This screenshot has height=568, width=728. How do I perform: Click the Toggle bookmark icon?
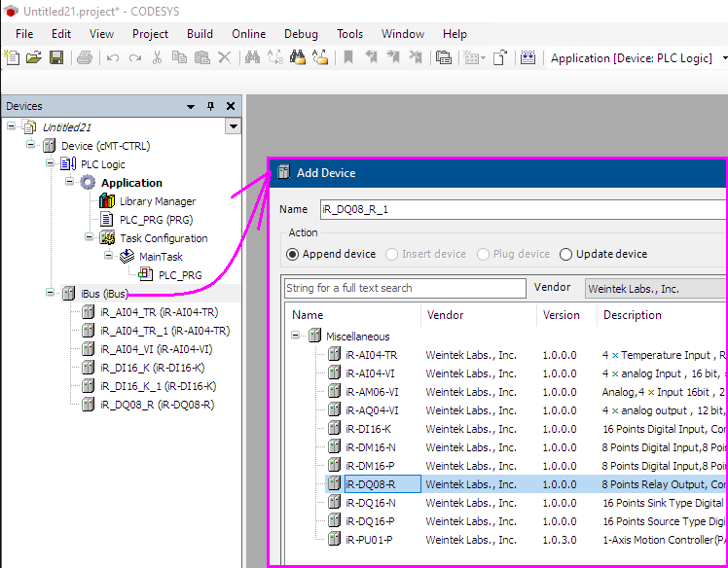348,57
